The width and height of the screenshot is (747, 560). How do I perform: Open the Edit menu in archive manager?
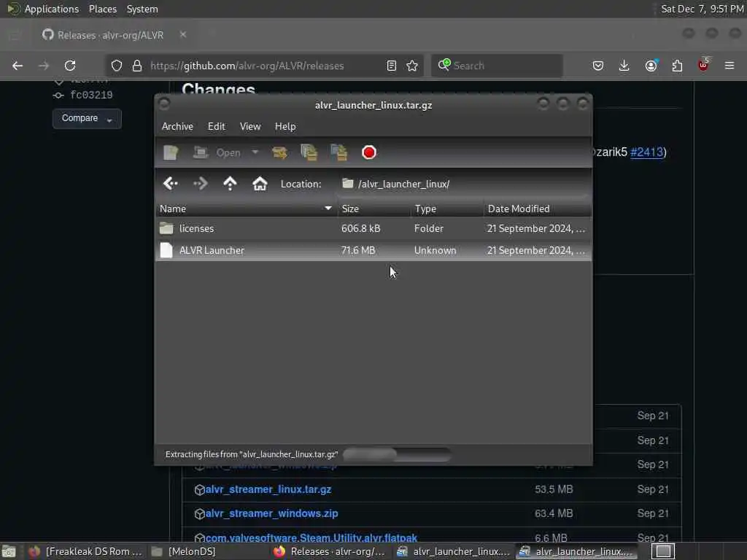coord(216,126)
